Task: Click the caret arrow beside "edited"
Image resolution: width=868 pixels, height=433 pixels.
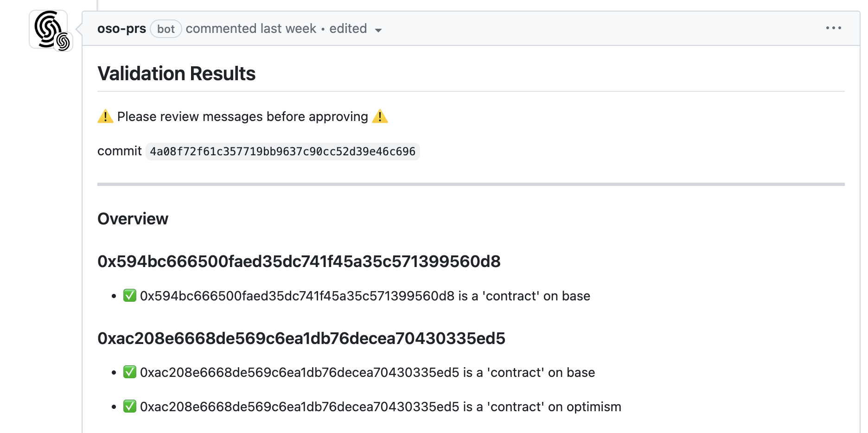Action: point(378,30)
